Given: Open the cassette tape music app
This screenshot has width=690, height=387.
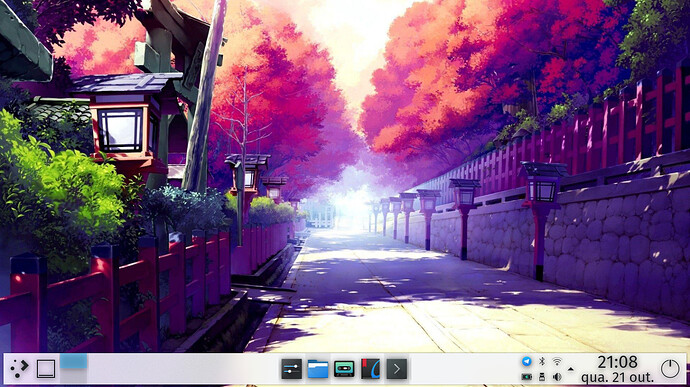Looking at the screenshot, I should [x=344, y=369].
